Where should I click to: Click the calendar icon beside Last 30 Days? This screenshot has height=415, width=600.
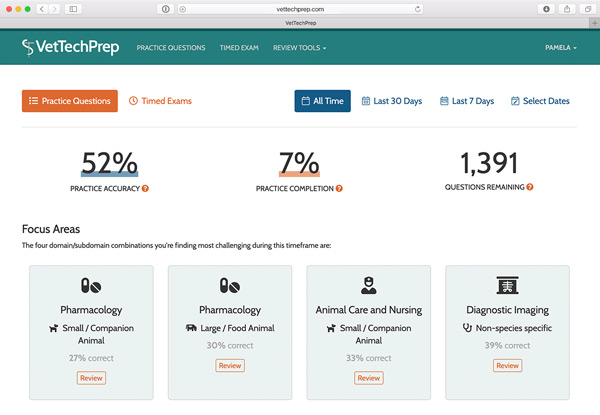tap(366, 101)
